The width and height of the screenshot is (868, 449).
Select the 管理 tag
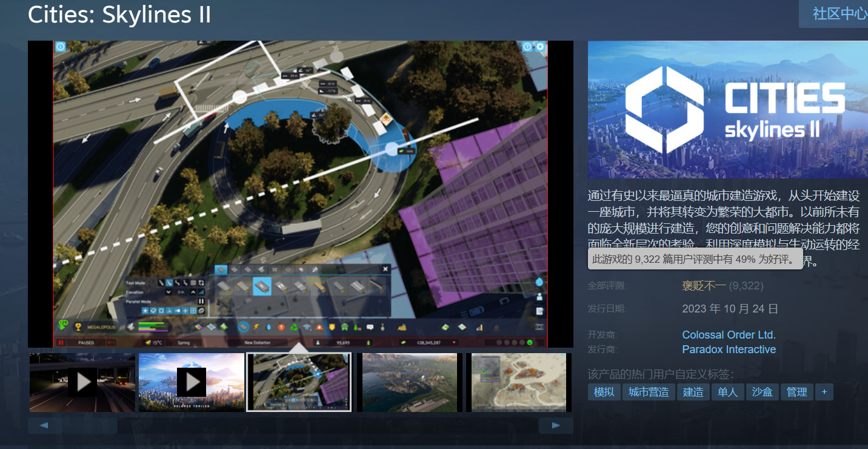click(x=796, y=392)
